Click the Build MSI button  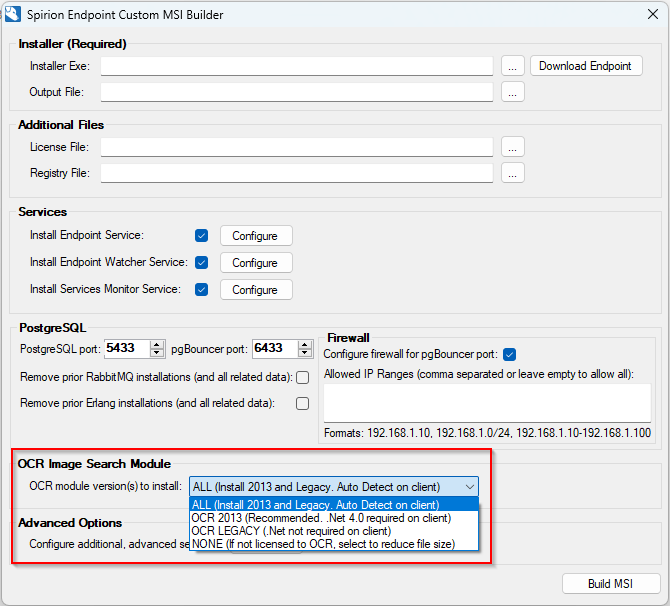[611, 584]
